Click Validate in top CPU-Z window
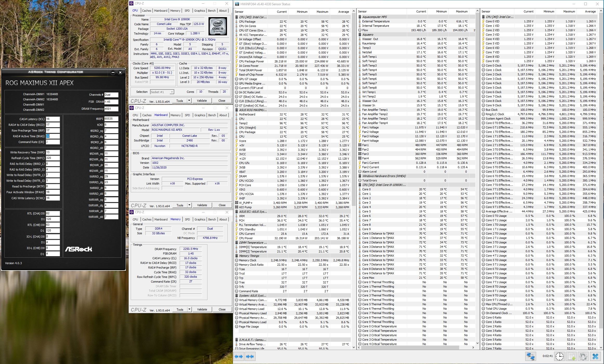Viewport: 604px width, 364px height. click(202, 101)
